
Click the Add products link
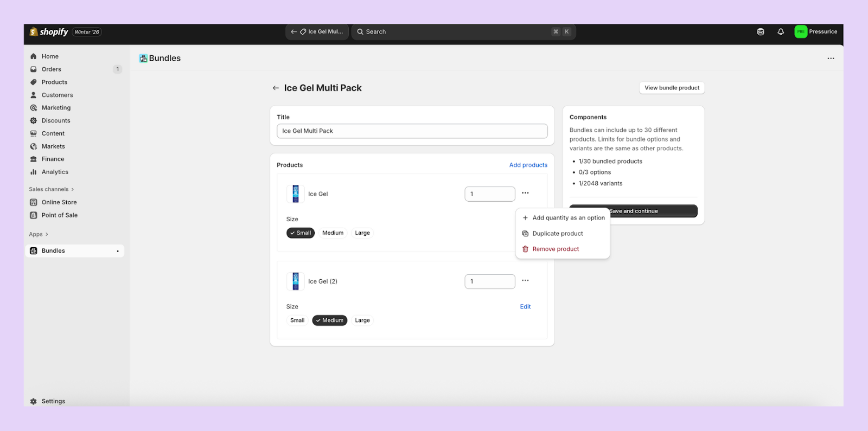pos(528,165)
